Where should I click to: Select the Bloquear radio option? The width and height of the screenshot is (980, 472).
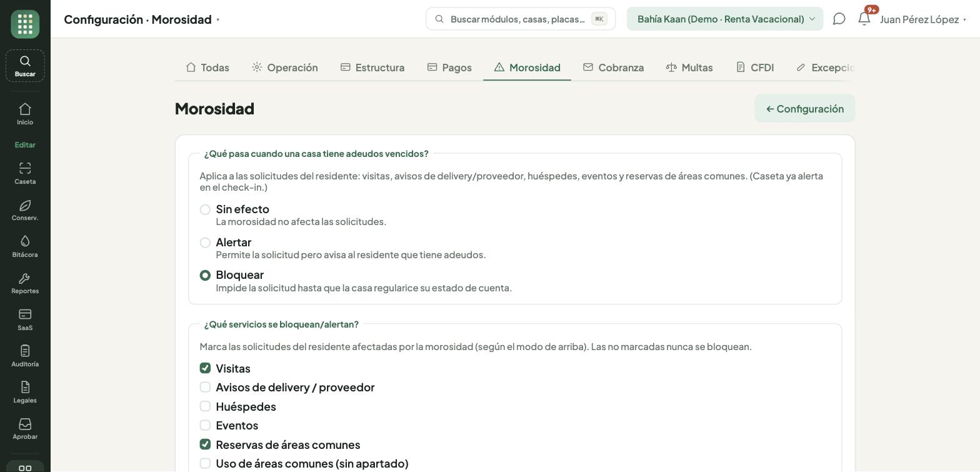click(205, 275)
